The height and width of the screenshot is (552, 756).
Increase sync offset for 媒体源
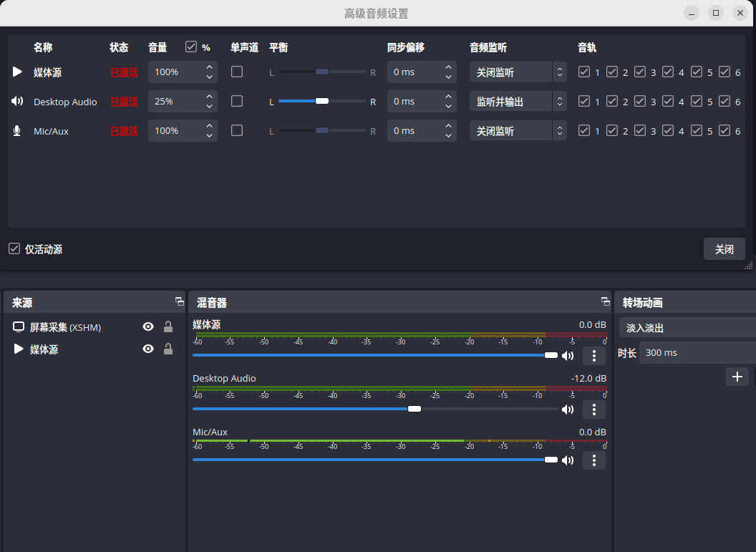[x=448, y=67]
